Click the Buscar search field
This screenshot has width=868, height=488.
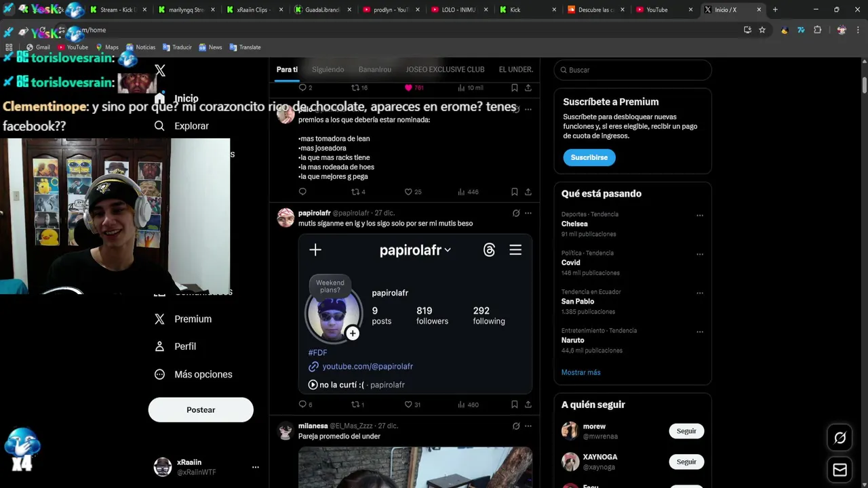(x=633, y=70)
